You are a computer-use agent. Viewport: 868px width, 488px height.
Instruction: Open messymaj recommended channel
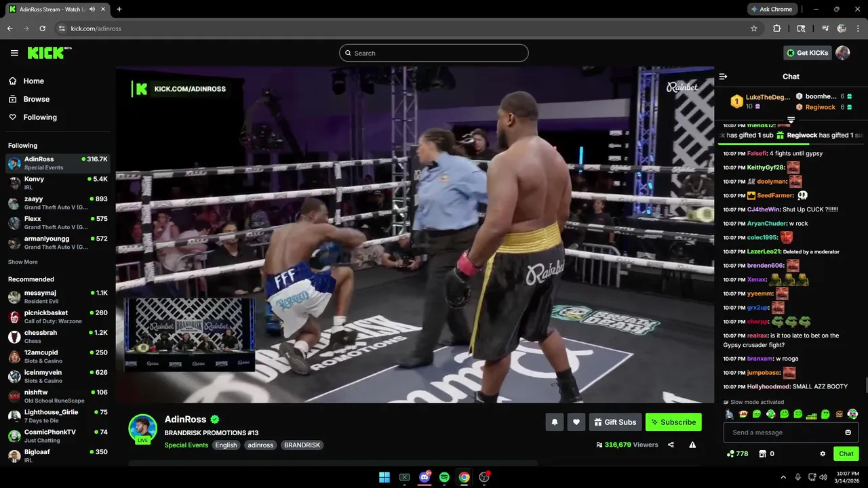pyautogui.click(x=58, y=297)
